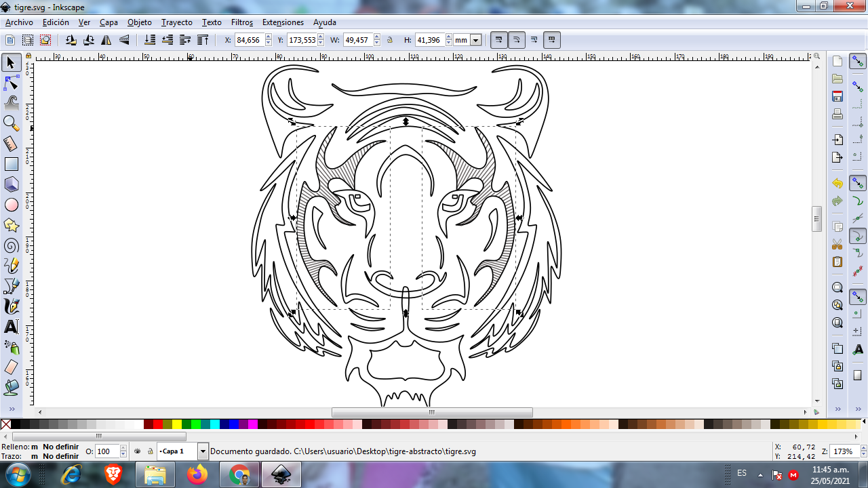Click the no-color X swatch
Screen dimensions: 868x488
5,424
